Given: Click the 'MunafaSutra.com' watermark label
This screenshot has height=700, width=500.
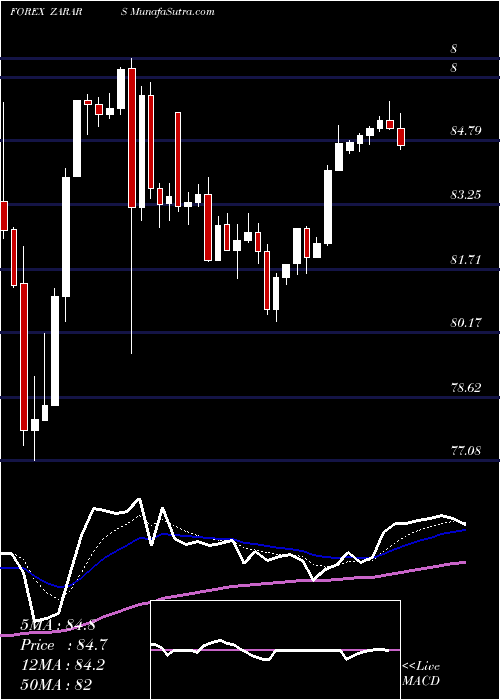Looking at the screenshot, I should [174, 12].
